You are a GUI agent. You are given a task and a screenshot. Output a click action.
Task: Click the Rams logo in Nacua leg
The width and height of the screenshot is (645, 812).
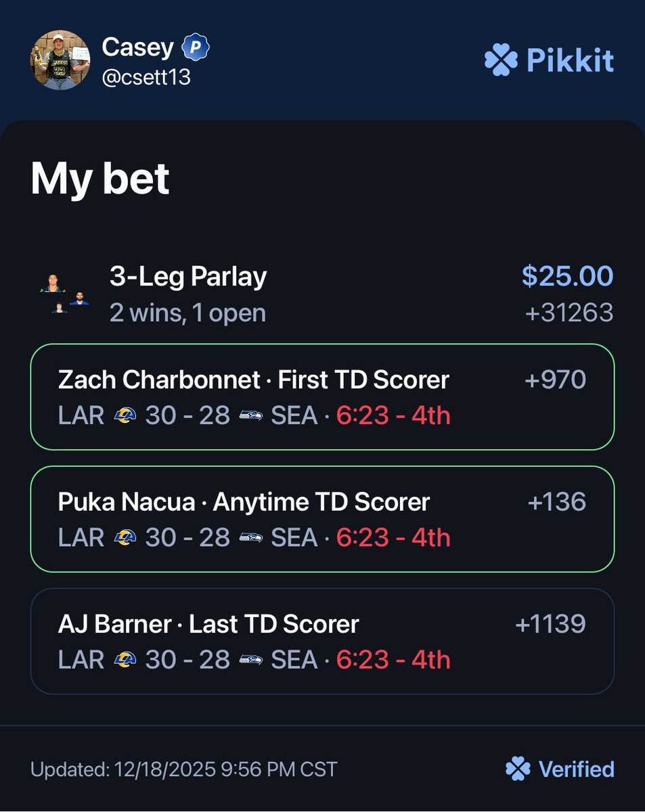(125, 537)
